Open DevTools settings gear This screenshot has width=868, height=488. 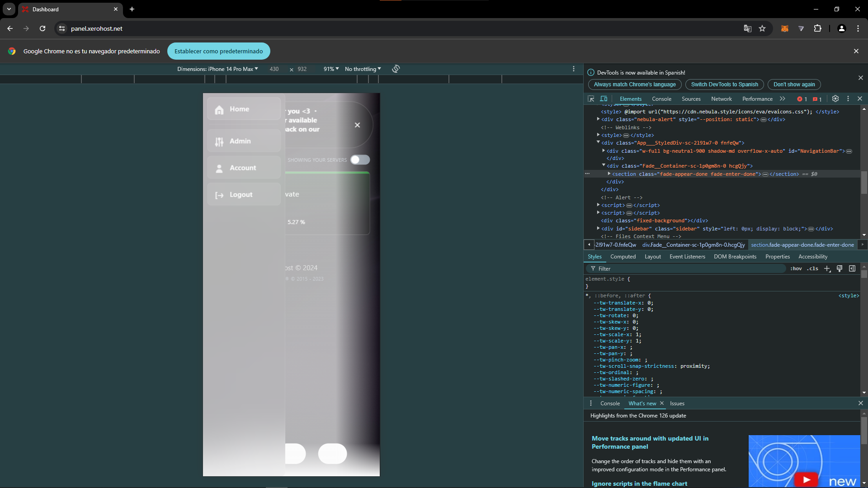pos(835,99)
